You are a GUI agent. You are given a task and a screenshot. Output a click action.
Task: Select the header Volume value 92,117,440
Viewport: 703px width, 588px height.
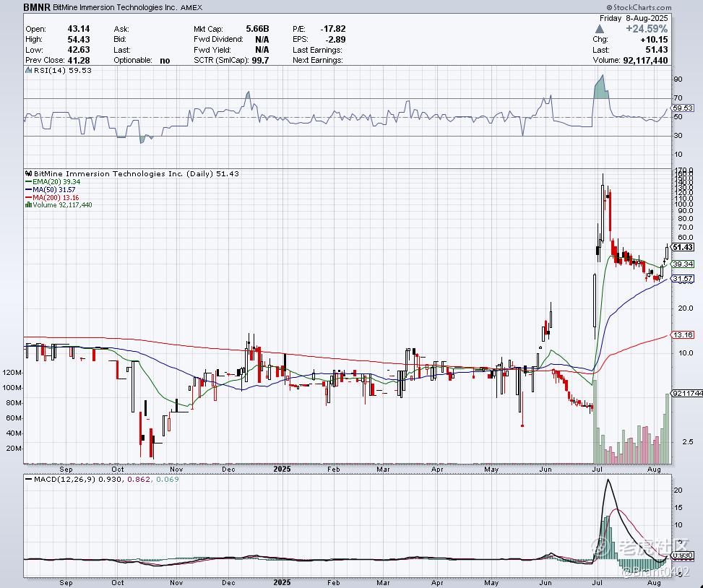pyautogui.click(x=645, y=60)
